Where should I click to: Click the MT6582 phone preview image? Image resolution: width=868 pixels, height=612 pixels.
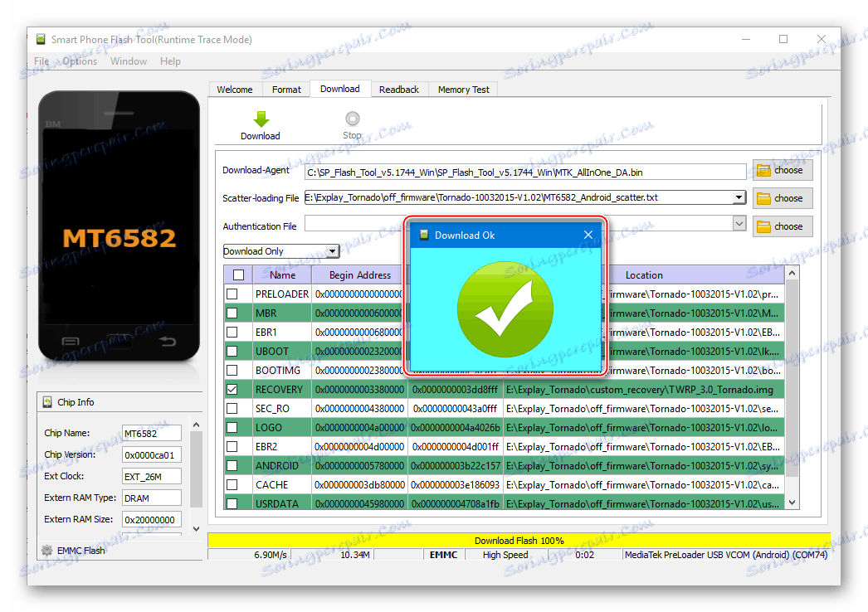(119, 226)
